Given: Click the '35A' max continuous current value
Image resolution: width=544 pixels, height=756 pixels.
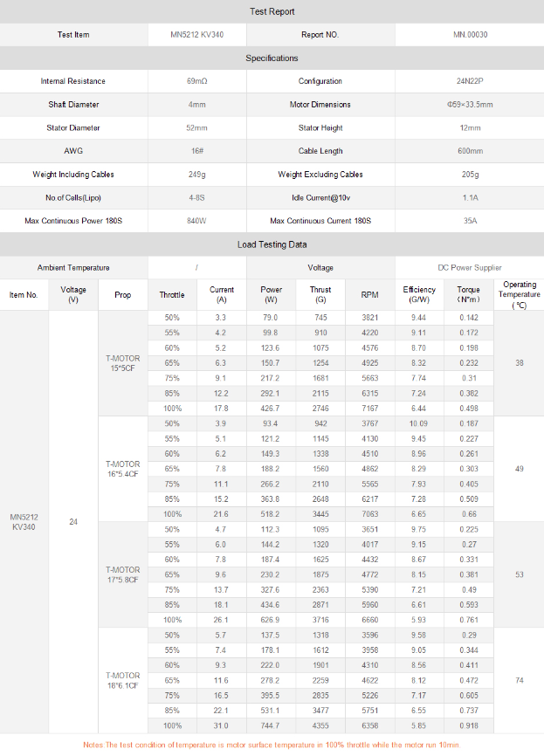Looking at the screenshot, I should click(x=470, y=221).
